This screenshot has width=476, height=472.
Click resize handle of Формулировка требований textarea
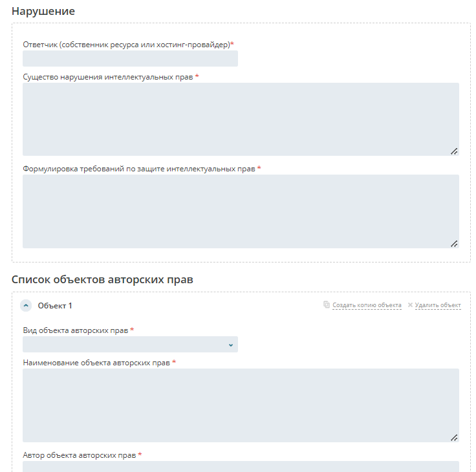click(454, 244)
